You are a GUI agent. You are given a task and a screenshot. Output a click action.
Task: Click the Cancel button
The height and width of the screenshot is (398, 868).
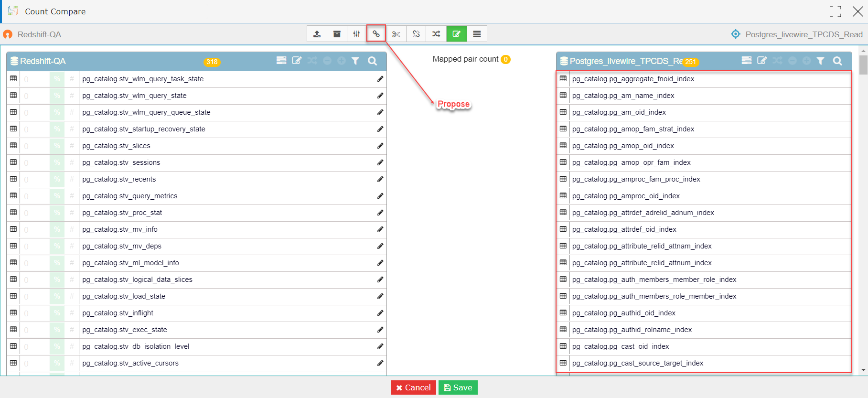coord(413,387)
